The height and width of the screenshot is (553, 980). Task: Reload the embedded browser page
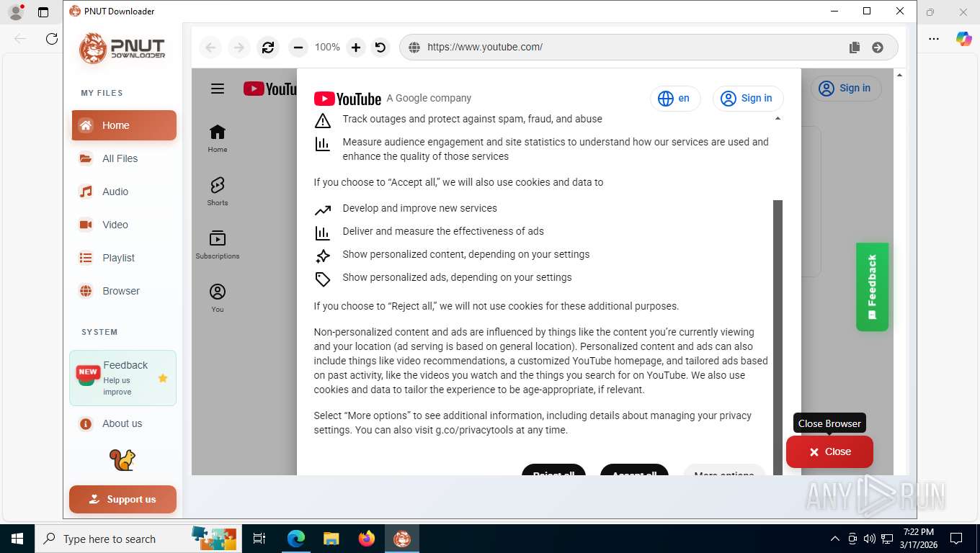[x=268, y=48]
